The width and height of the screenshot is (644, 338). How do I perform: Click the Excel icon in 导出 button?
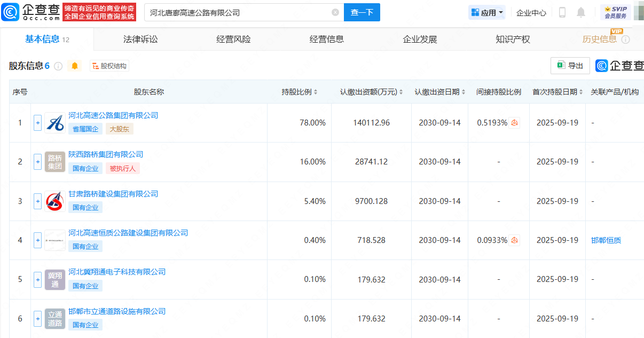[x=561, y=65]
